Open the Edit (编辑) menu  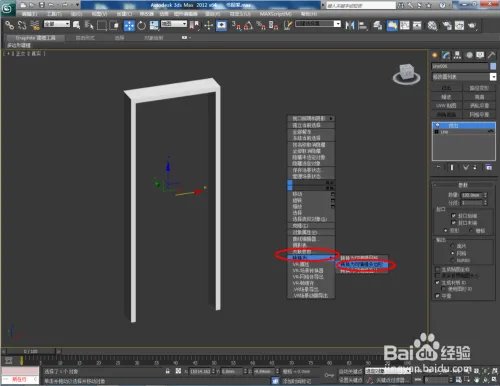pyautogui.click(x=30, y=14)
